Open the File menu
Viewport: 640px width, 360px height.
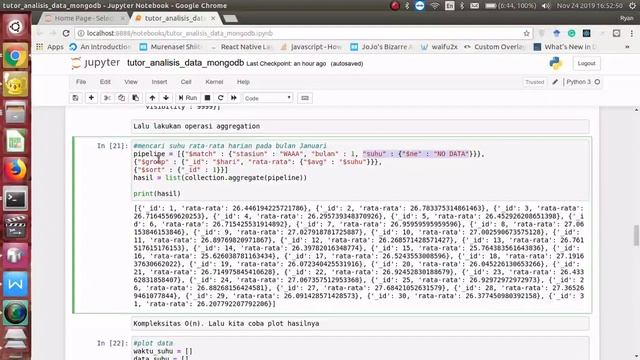click(81, 82)
